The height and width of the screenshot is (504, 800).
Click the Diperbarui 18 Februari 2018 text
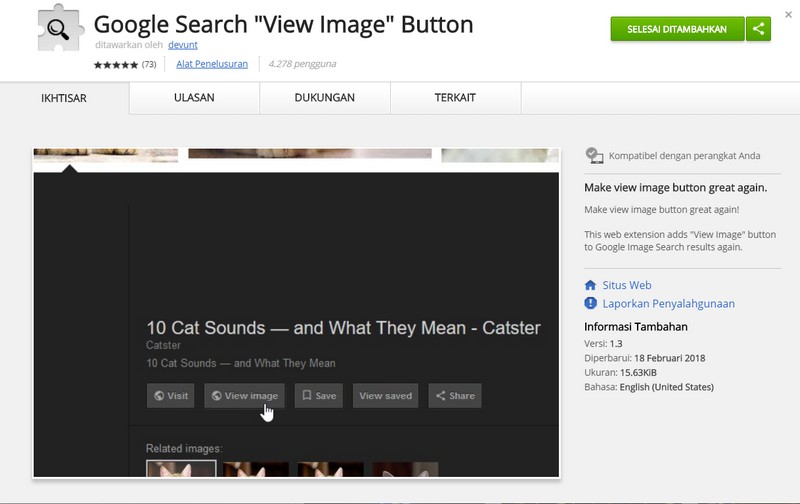[x=644, y=358]
